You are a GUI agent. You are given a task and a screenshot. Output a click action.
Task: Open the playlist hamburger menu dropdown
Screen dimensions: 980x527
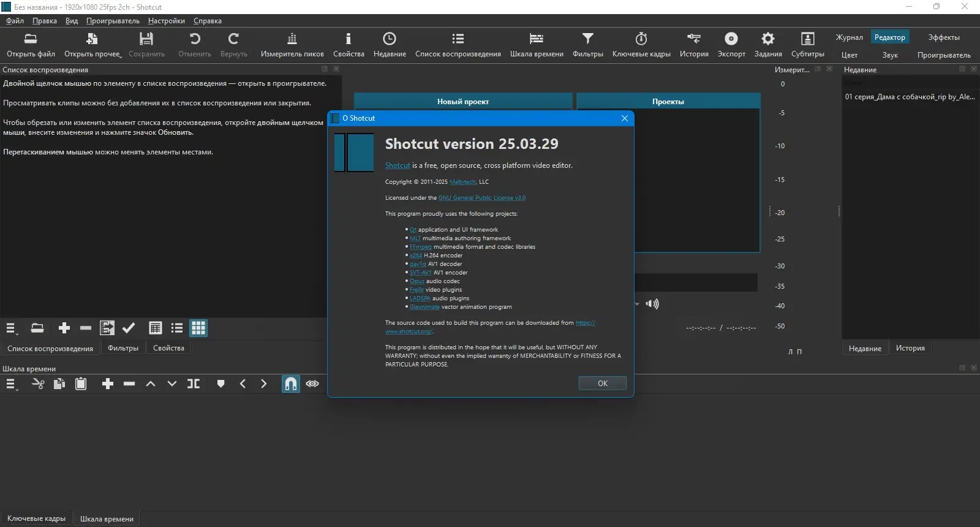(x=12, y=328)
